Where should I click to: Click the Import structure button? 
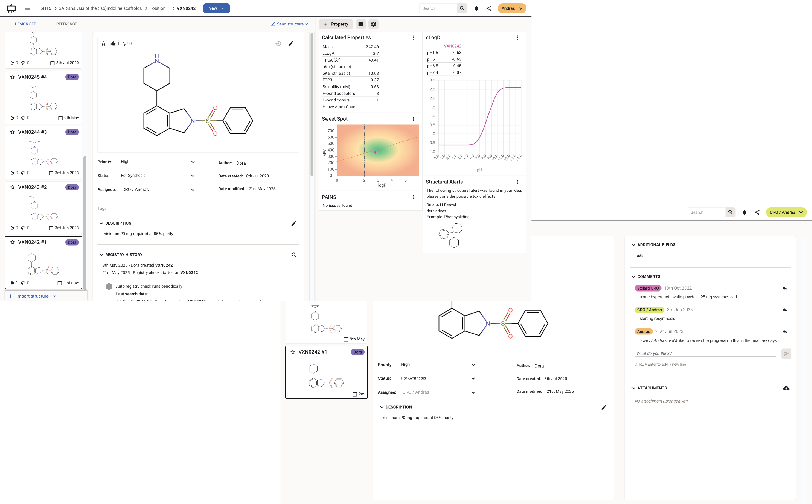(x=32, y=296)
